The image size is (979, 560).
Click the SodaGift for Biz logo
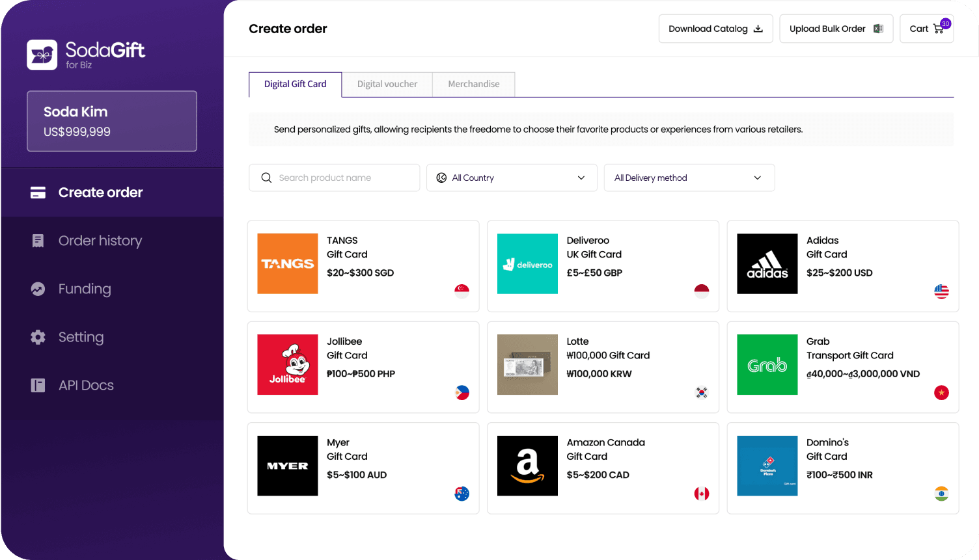coord(86,55)
